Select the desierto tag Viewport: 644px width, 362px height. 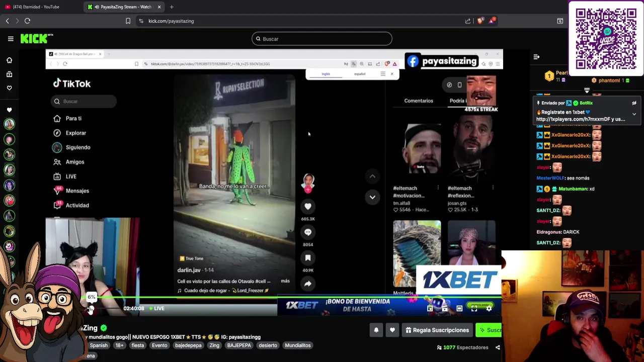[x=268, y=345]
